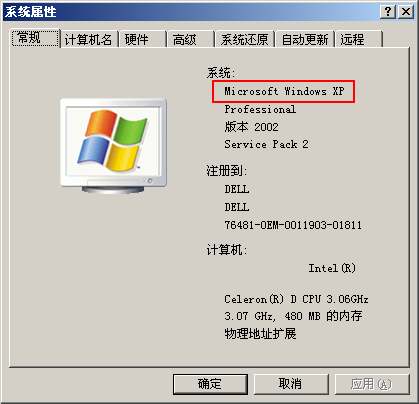Click the 物理地址扩展 text

260,333
